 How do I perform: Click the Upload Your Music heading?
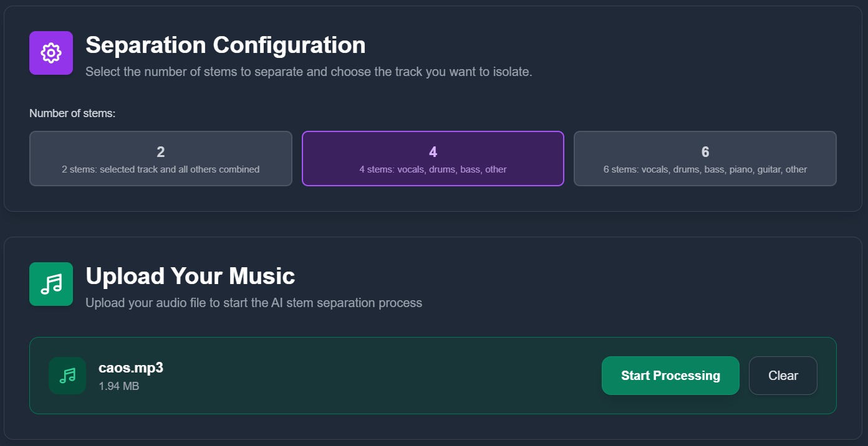[191, 275]
